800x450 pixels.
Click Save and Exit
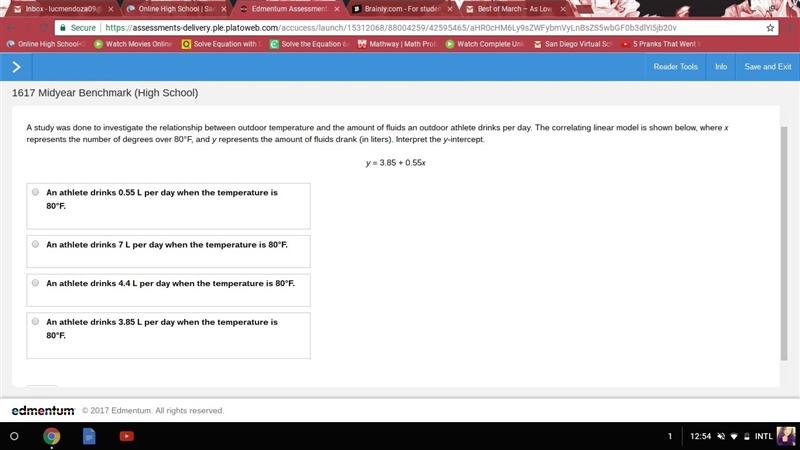pyautogui.click(x=767, y=67)
